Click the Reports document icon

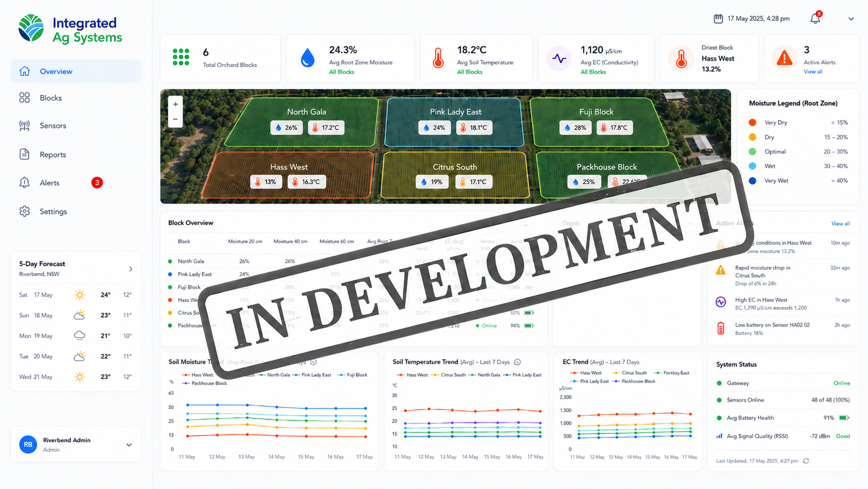point(24,154)
